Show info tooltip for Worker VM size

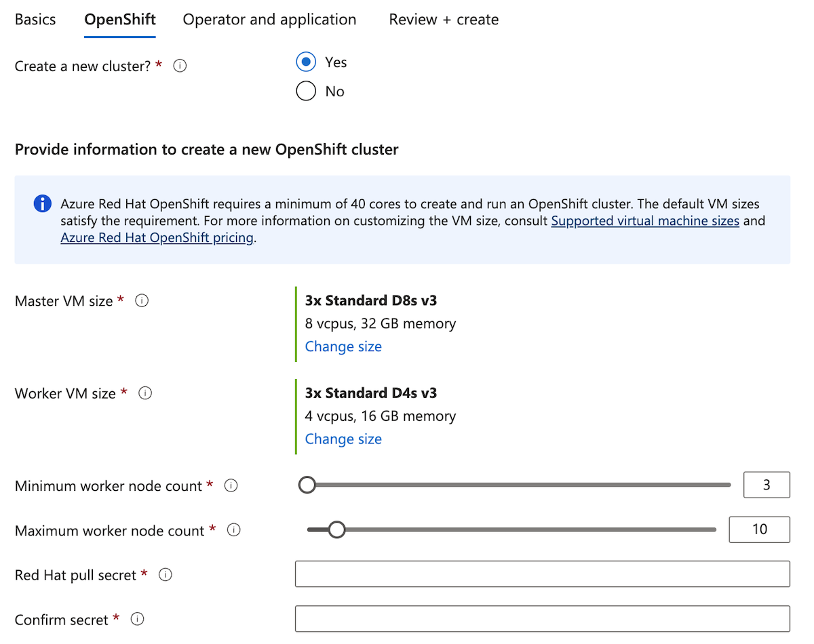[x=145, y=393]
